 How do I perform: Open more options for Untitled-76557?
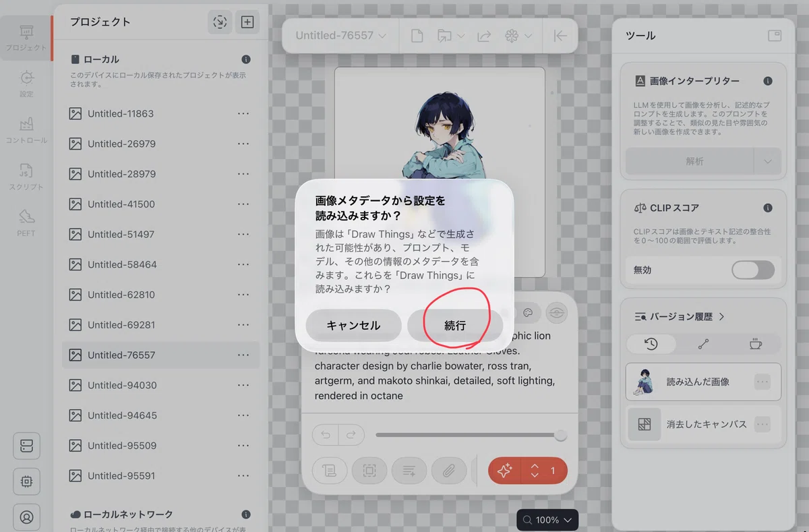pos(243,355)
